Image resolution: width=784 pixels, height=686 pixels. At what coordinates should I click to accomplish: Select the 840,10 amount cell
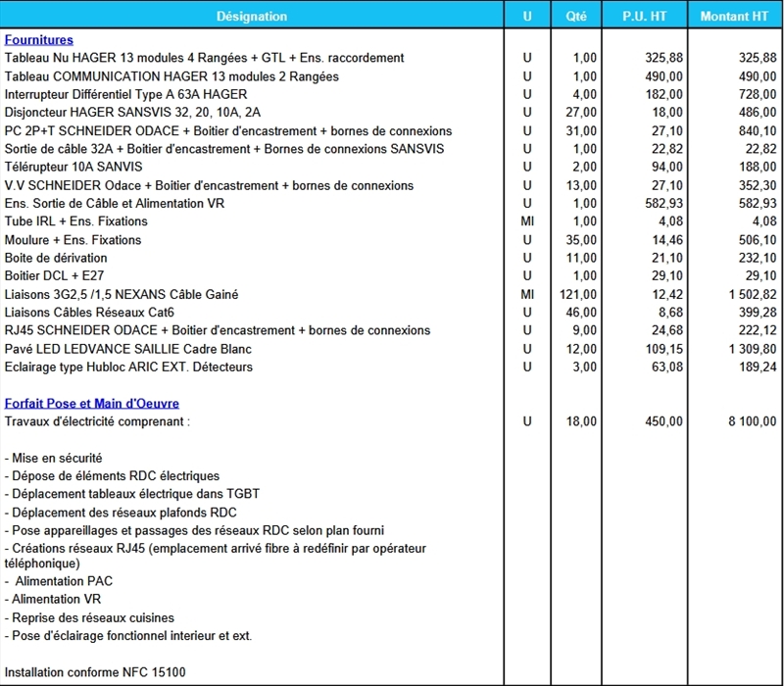pos(758,131)
